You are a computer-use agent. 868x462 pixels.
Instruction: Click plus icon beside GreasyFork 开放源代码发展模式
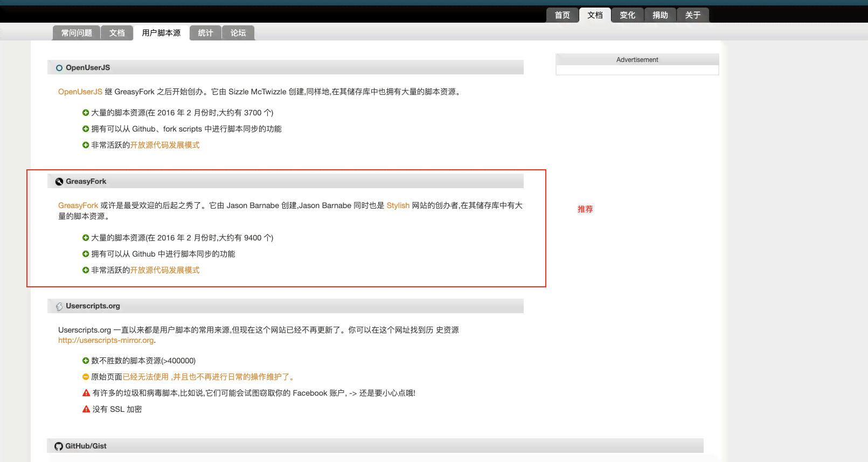point(86,270)
